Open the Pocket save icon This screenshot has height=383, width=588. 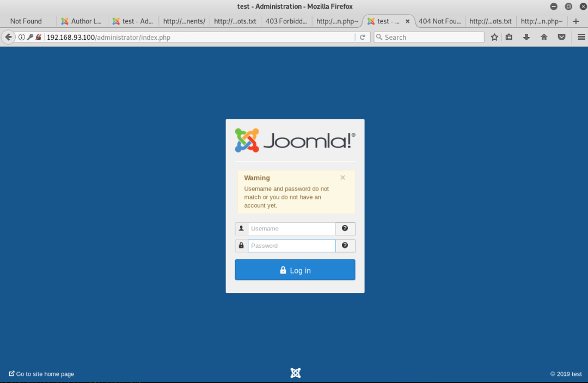tap(561, 37)
